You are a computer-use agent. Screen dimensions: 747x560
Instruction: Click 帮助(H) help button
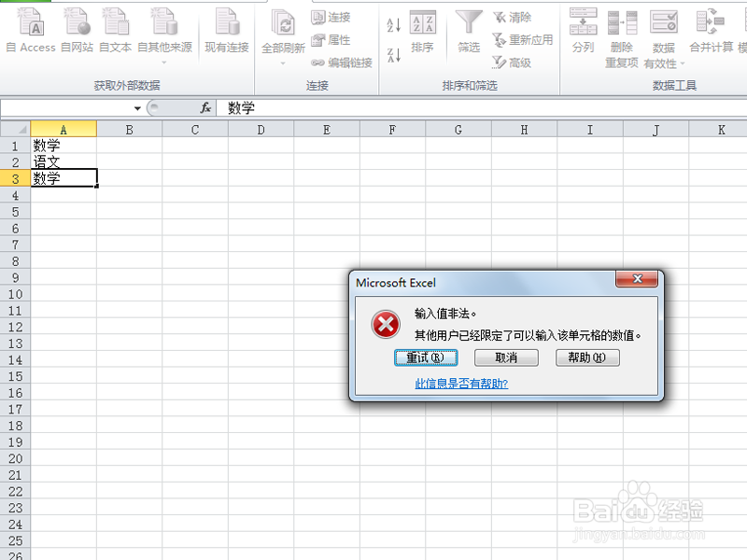(x=587, y=357)
